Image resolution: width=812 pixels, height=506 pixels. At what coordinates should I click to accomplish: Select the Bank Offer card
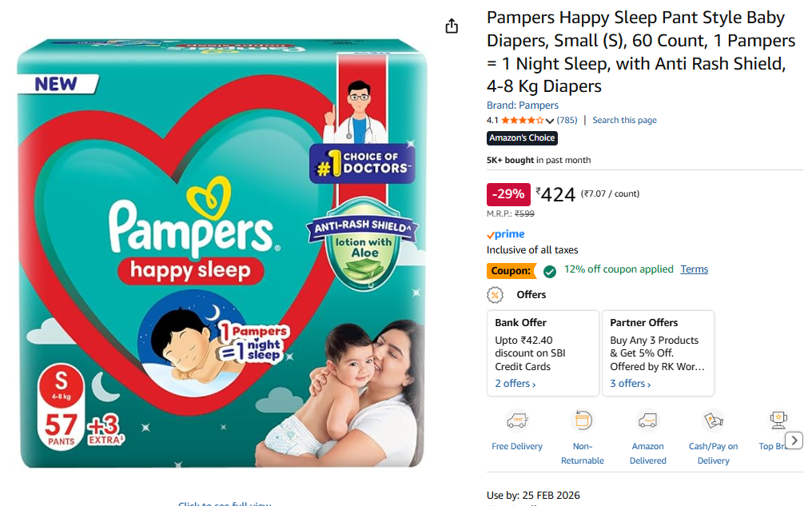[x=543, y=353]
